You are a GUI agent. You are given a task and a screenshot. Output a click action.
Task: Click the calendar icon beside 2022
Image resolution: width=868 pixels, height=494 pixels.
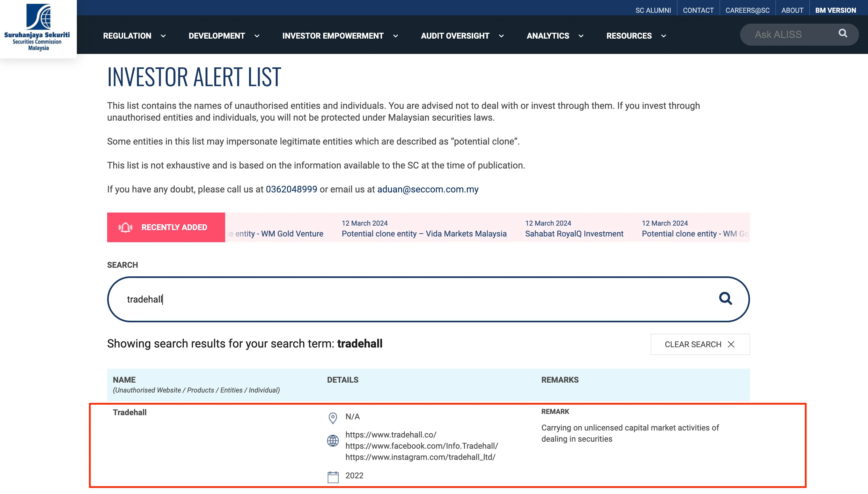tap(333, 477)
